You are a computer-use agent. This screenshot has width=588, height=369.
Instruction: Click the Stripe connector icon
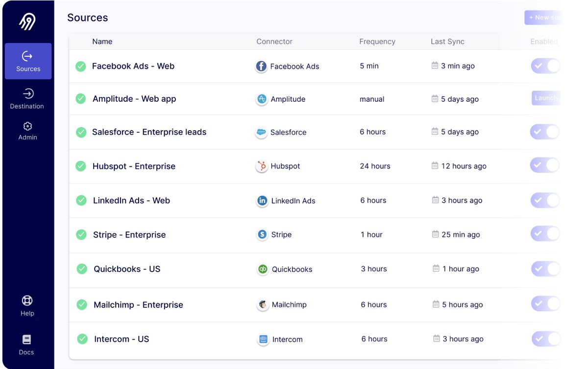[262, 234]
